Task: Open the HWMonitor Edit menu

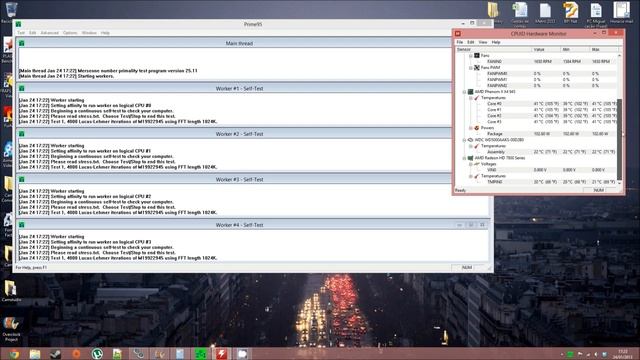Action: (471, 42)
